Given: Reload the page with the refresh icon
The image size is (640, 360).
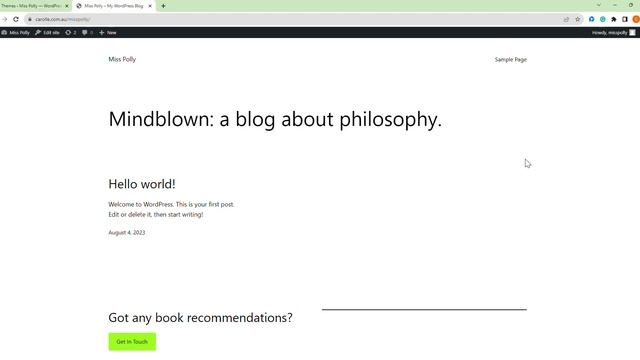Looking at the screenshot, I should coord(16,19).
